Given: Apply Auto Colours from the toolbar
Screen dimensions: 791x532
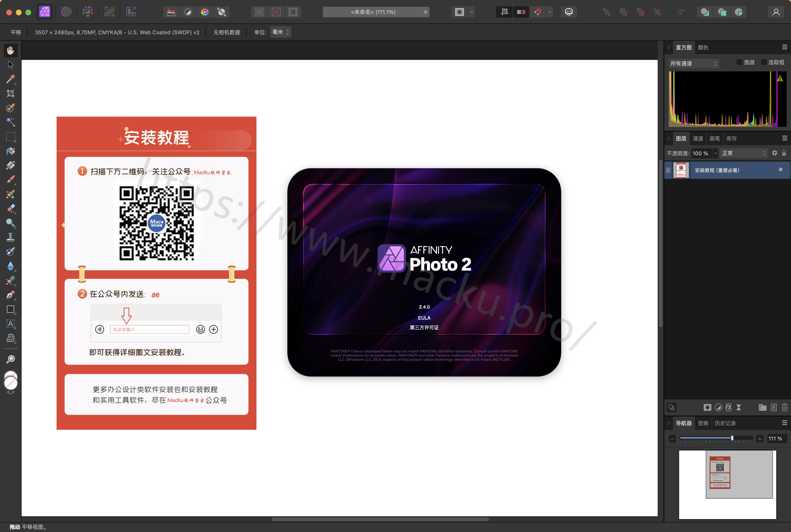Looking at the screenshot, I should click(x=205, y=12).
